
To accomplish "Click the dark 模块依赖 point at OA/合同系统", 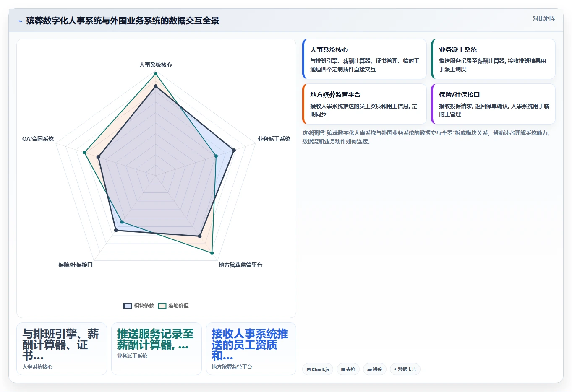I will pyautogui.click(x=99, y=157).
